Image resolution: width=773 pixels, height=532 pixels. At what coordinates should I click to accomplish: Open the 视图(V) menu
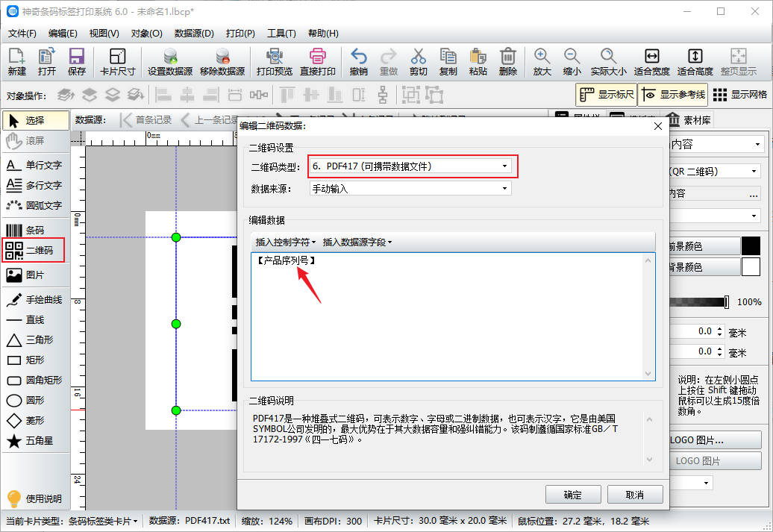104,34
